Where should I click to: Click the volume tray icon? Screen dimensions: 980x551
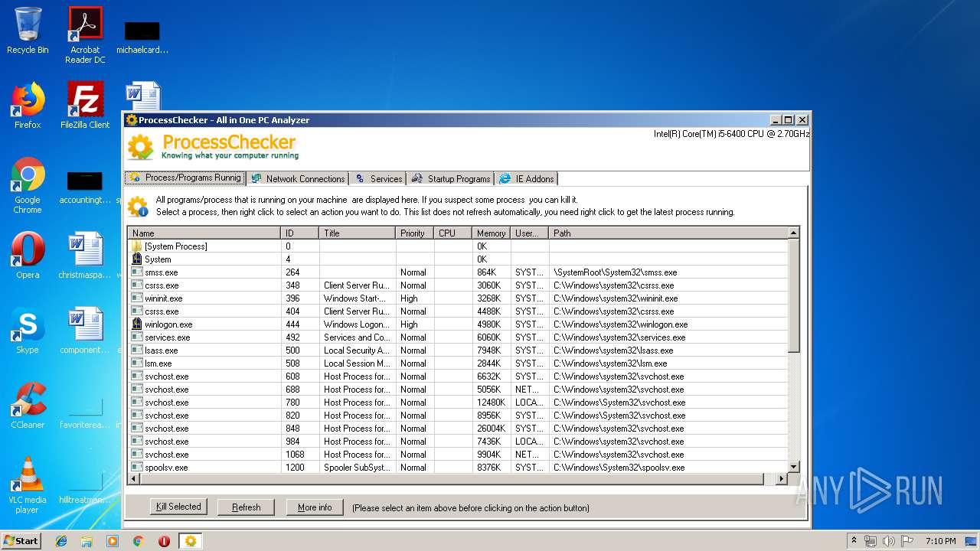point(888,541)
